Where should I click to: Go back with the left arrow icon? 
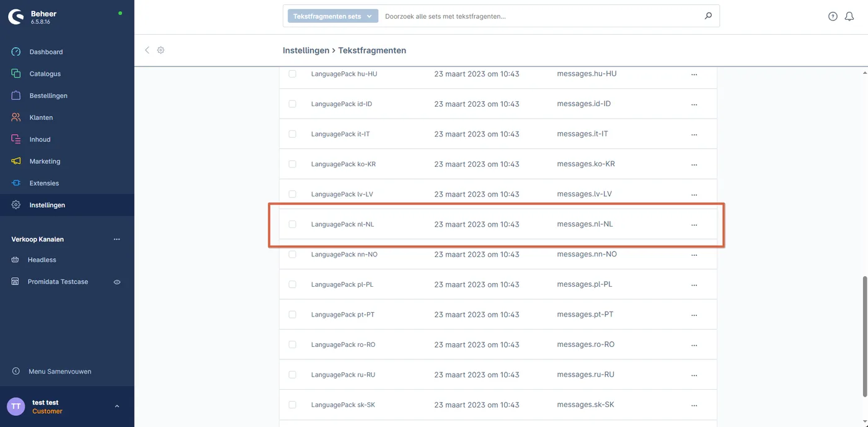(x=147, y=50)
